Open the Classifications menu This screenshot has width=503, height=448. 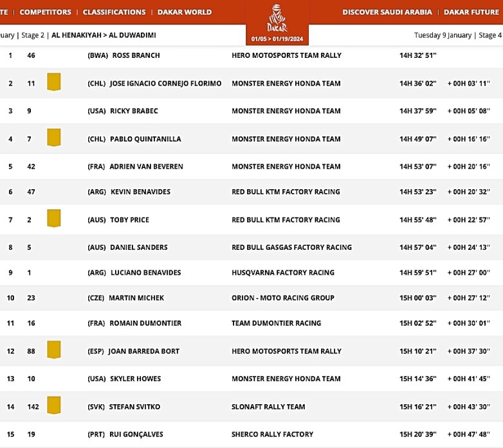(114, 12)
